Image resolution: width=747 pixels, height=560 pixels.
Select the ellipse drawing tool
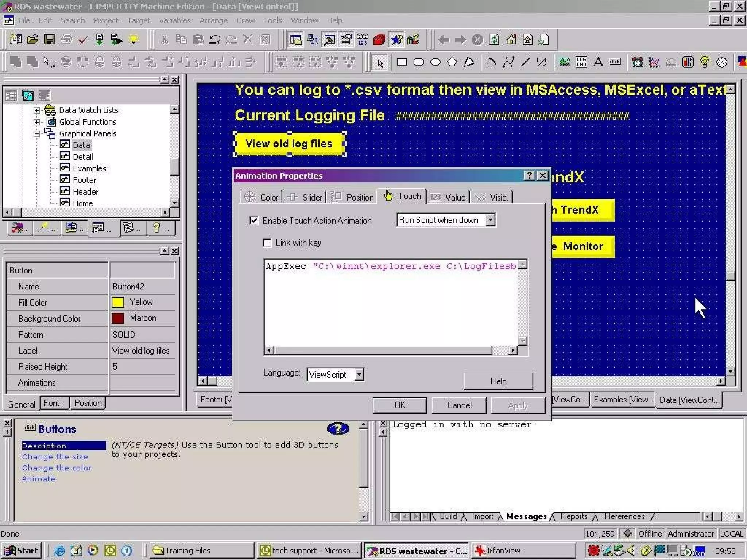tap(435, 62)
